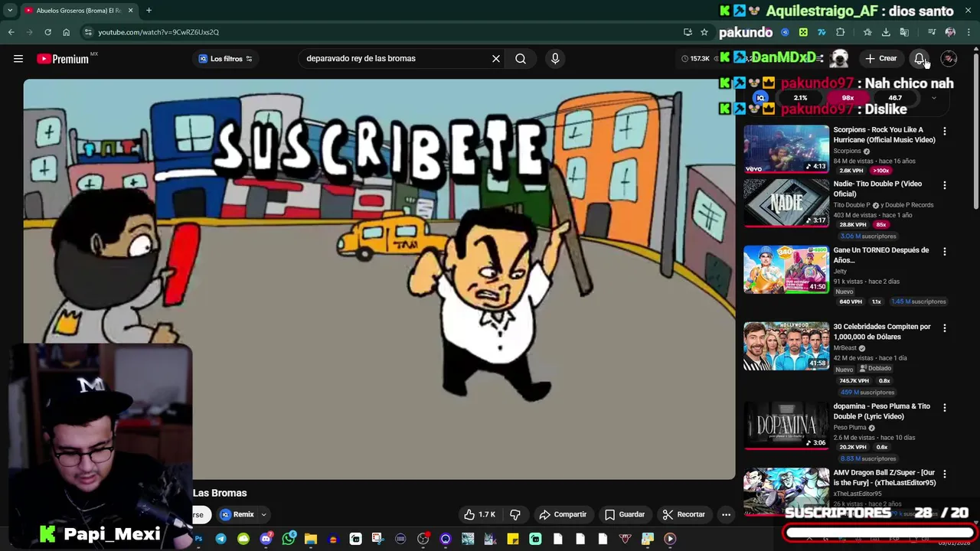Screen dimensions: 980x551
Task: Open the YouTube hamburger guide menu
Action: tap(18, 59)
